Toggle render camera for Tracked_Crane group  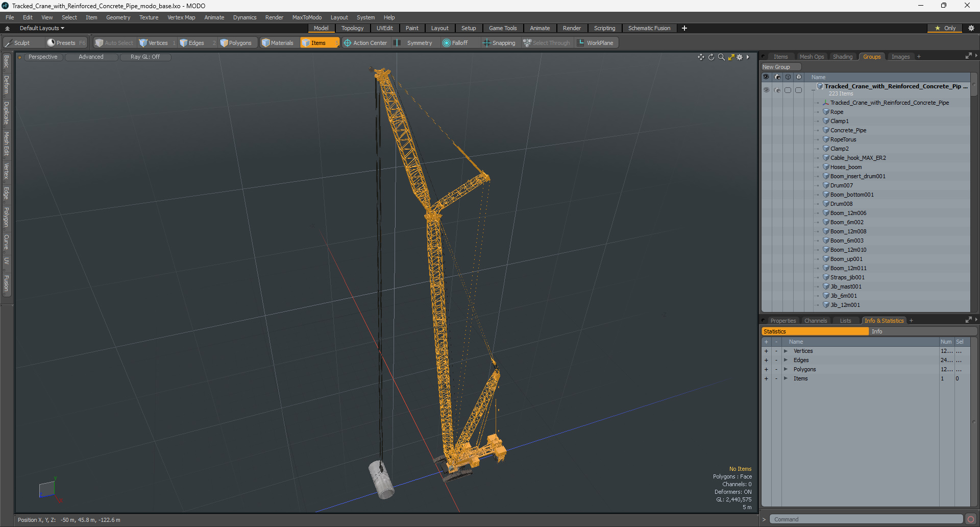click(777, 90)
